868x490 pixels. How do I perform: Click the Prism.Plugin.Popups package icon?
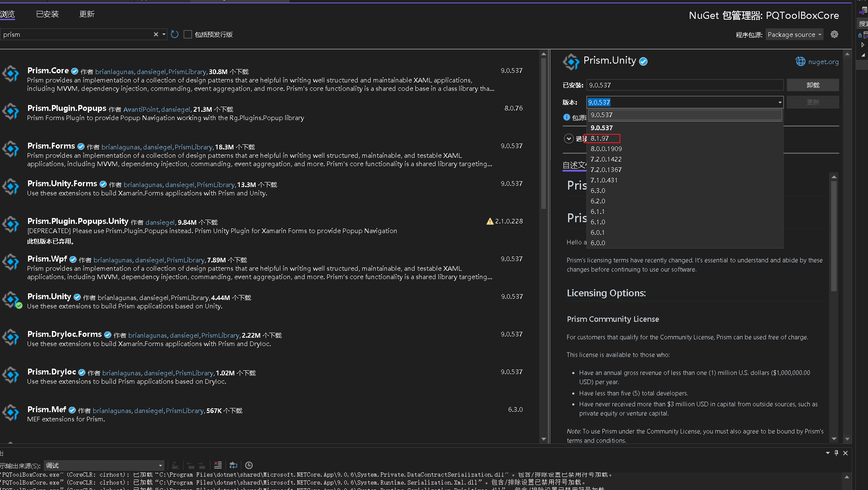tap(11, 112)
